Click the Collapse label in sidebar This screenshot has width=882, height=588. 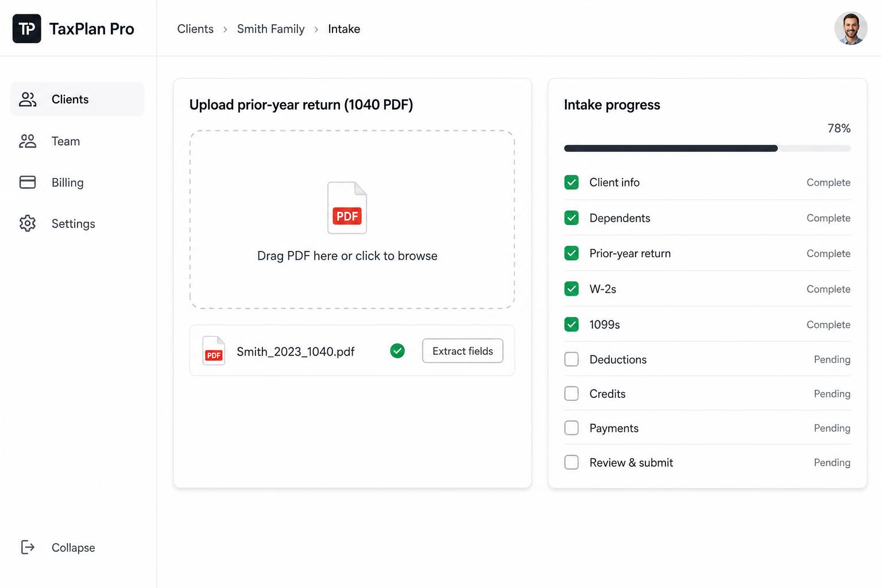tap(73, 548)
